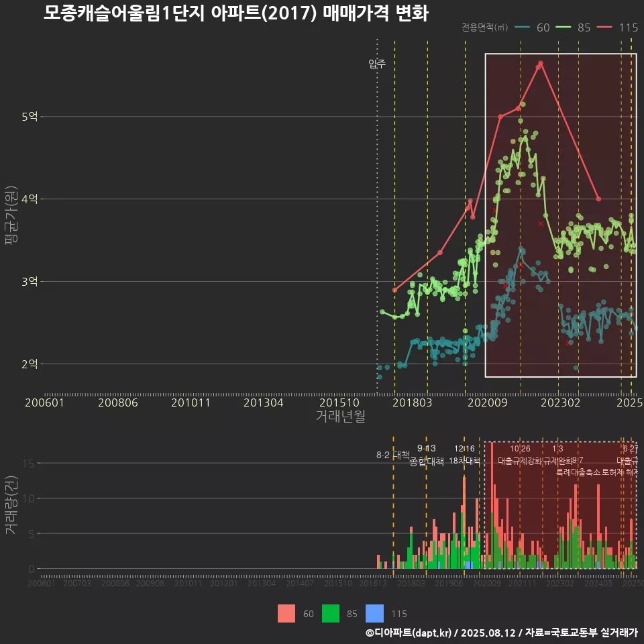Click the 10 label on volume axis
Screen dimensions: 644x644
[28, 498]
